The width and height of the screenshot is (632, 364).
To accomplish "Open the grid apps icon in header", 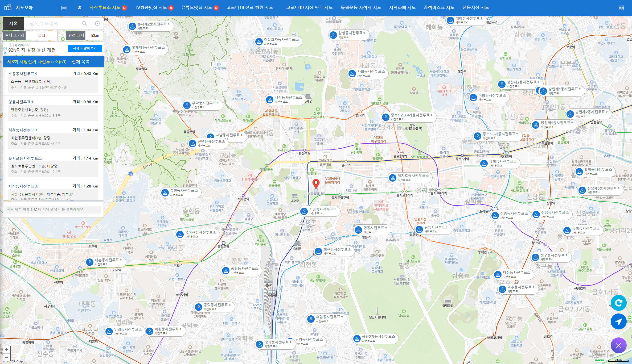I will point(621,8).
